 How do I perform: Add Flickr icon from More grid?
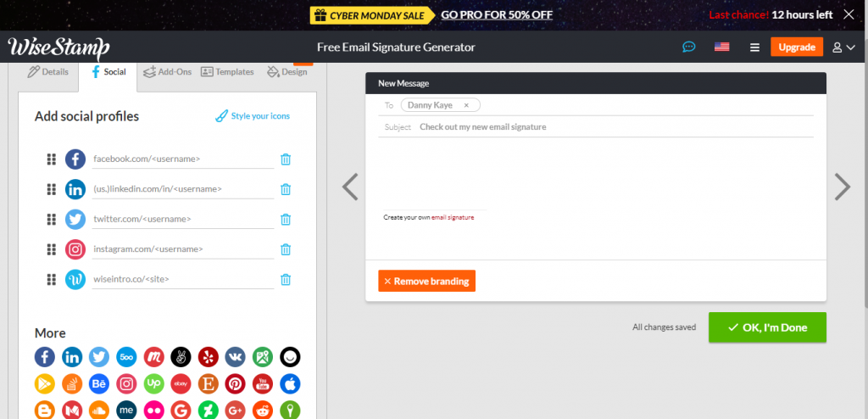(154, 410)
